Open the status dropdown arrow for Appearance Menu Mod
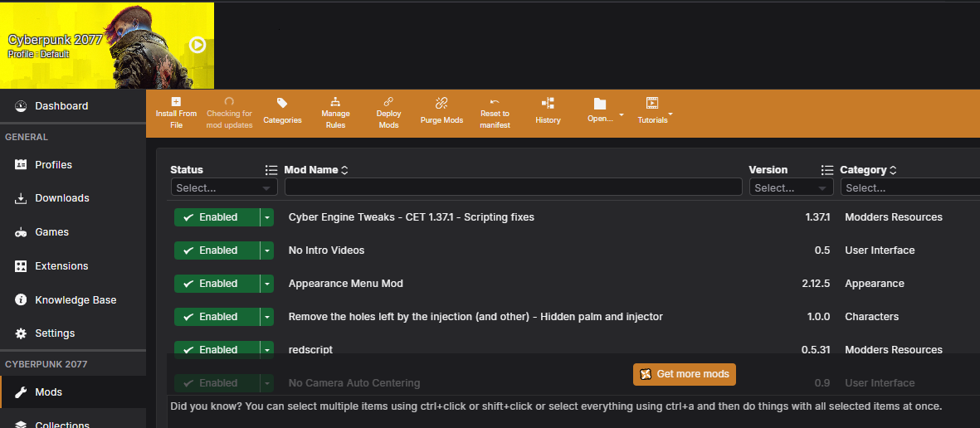This screenshot has width=980, height=428. [x=267, y=284]
